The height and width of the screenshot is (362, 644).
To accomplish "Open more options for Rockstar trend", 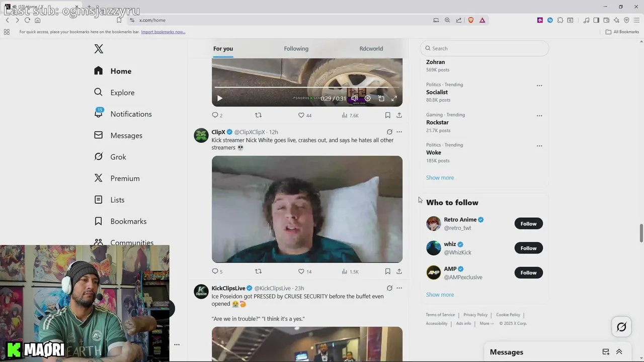I will (539, 116).
